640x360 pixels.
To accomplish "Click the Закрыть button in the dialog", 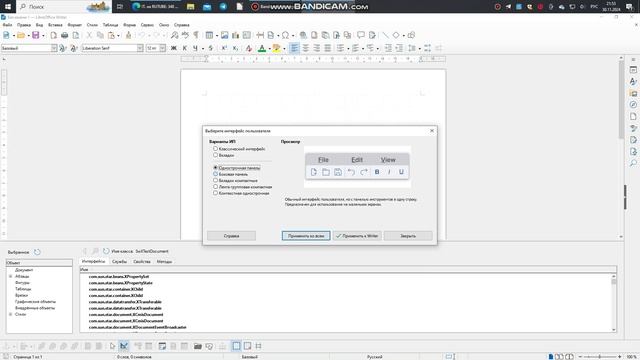I will coord(408,236).
